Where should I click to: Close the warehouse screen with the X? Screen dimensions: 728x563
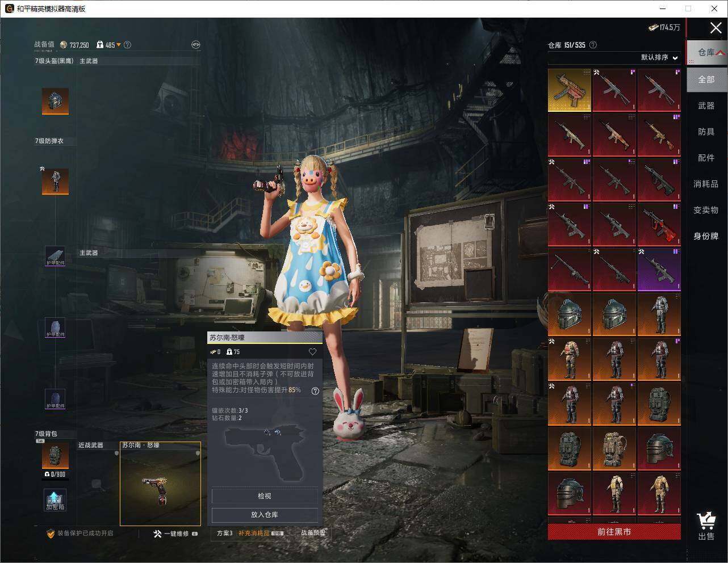pos(716,28)
